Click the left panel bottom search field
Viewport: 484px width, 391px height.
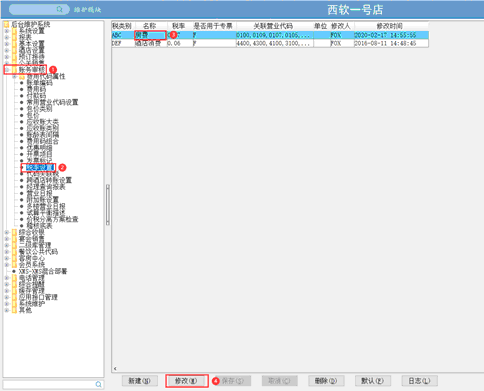click(49, 384)
